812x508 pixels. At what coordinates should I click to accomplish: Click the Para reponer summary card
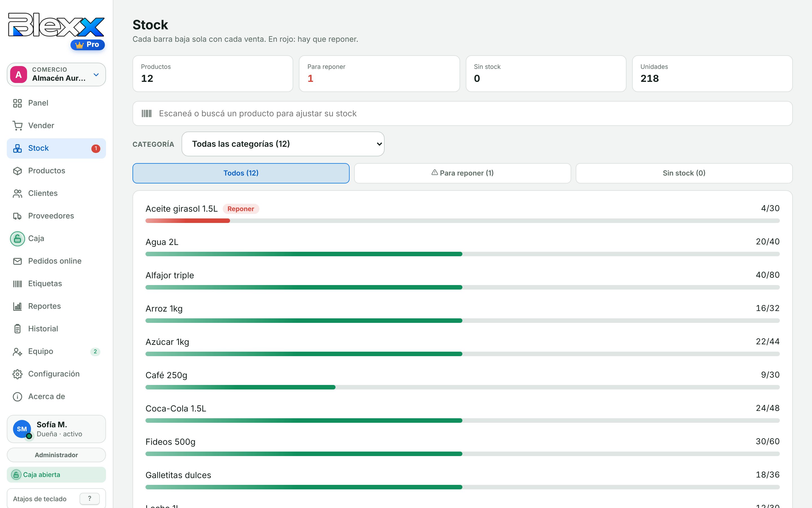[379, 74]
